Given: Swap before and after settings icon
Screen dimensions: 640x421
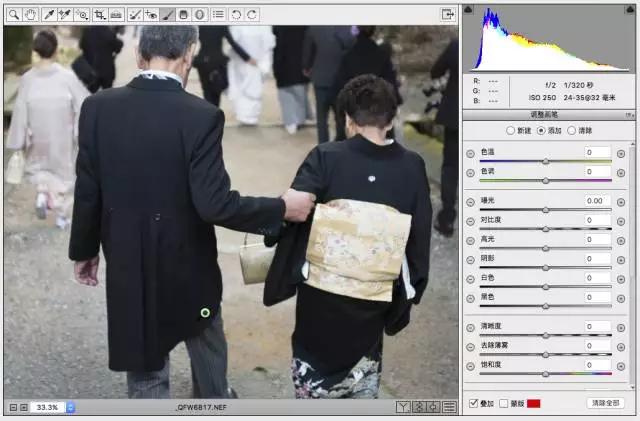Looking at the screenshot, I should 419,407.
